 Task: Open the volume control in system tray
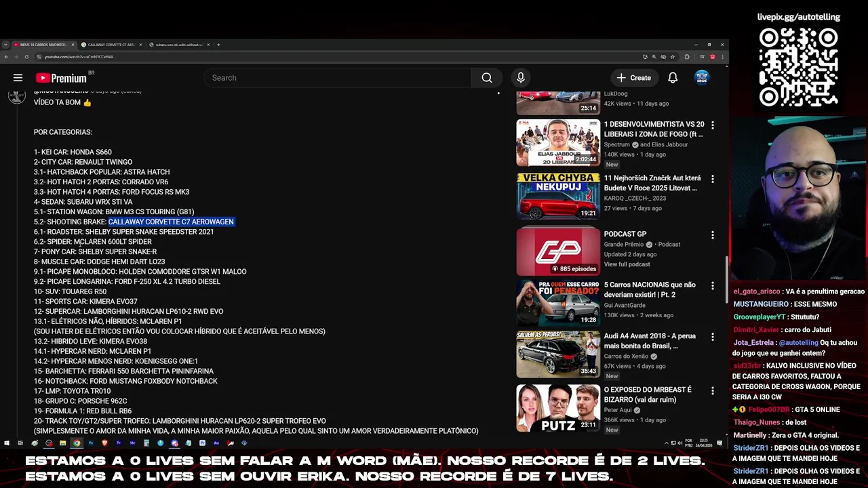click(x=680, y=443)
